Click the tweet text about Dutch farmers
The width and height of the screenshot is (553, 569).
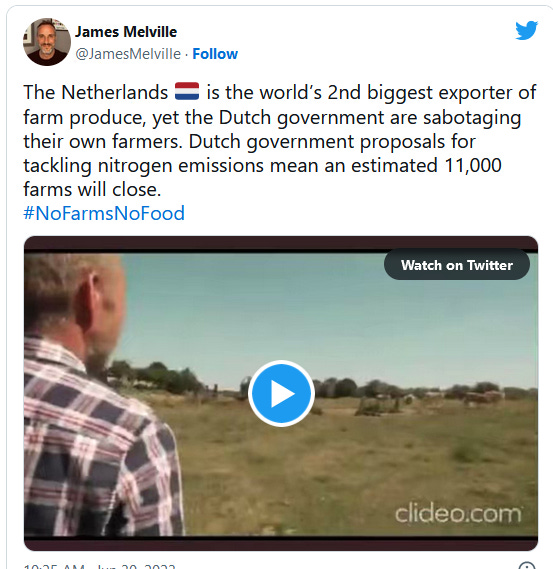pos(279,141)
